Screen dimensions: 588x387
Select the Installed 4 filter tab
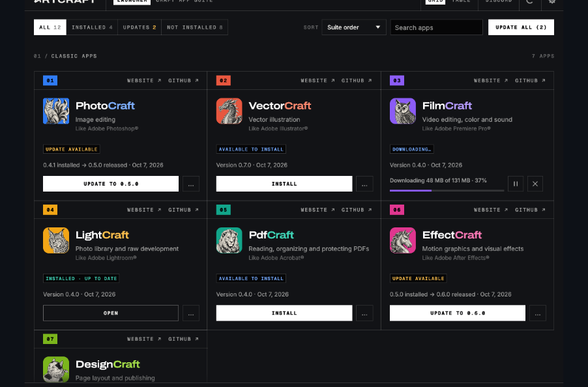point(92,27)
